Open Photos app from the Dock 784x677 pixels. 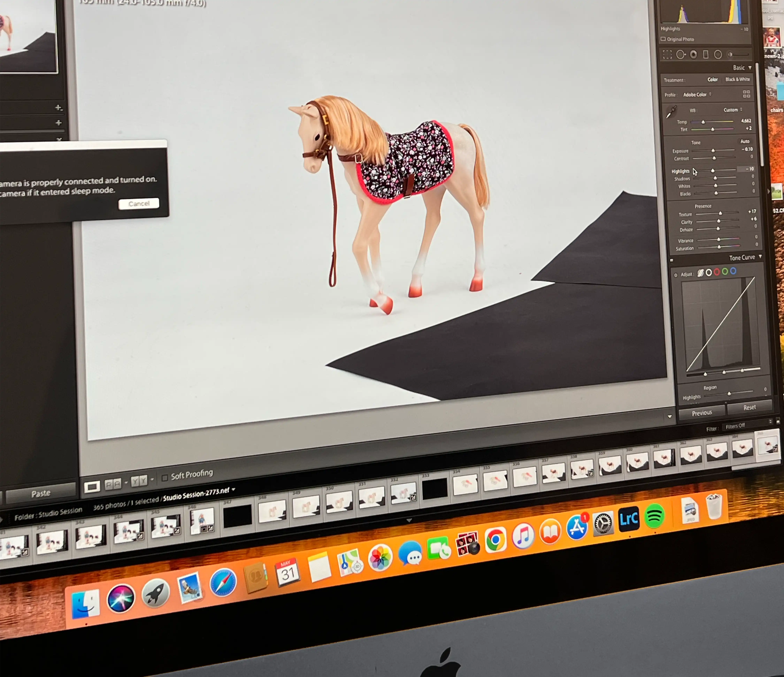click(380, 557)
